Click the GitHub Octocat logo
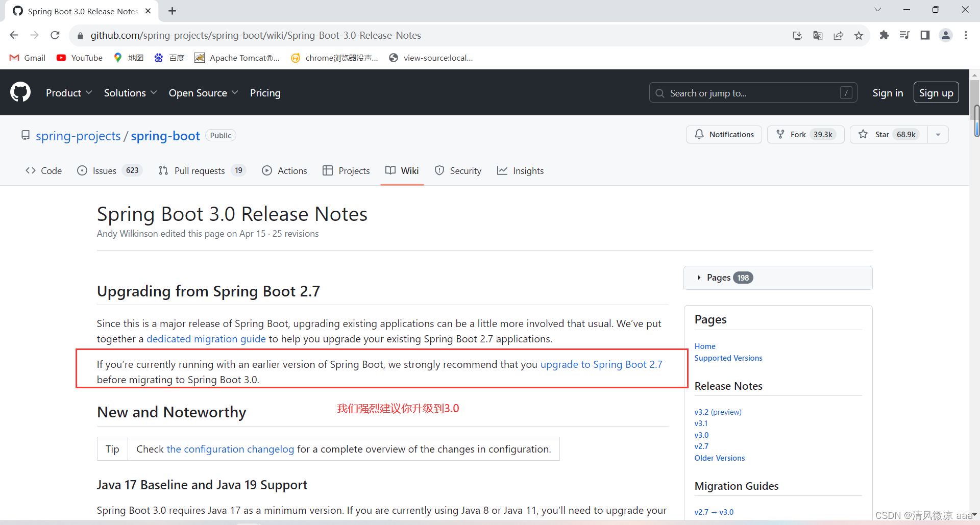Screen dimensions: 980x525 [20, 92]
